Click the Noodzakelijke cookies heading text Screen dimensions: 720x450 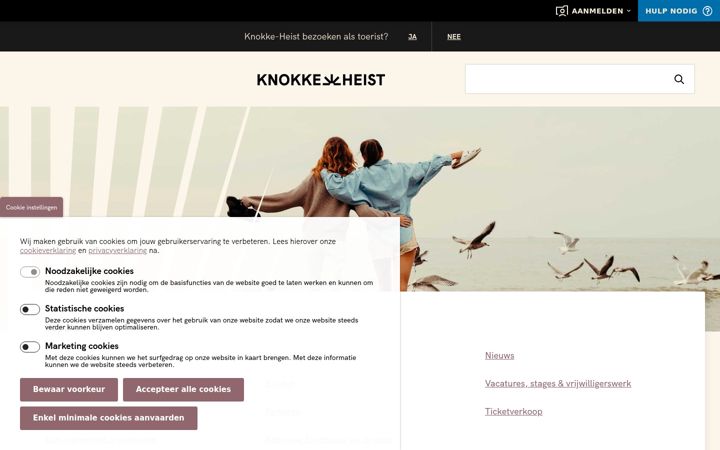pos(89,271)
